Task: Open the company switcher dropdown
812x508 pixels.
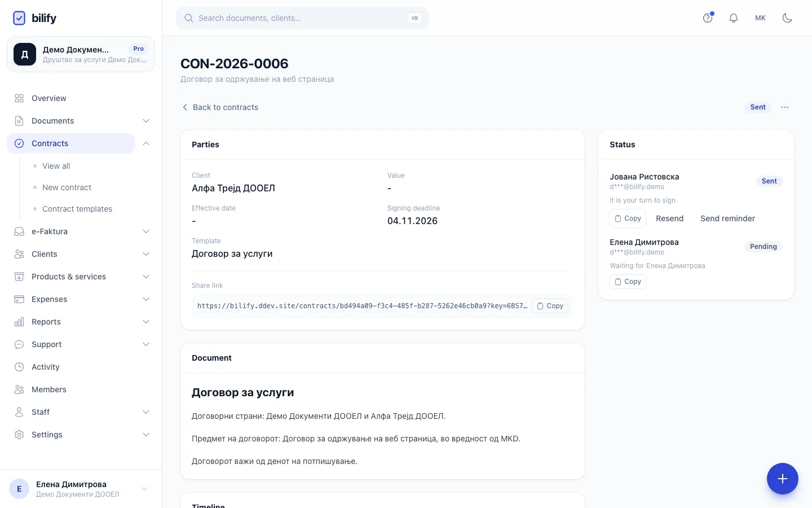Action: pos(81,54)
